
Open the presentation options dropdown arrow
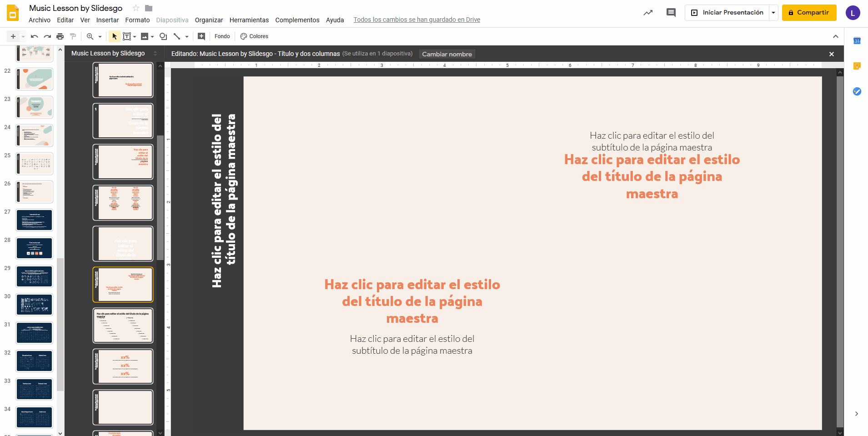(773, 13)
